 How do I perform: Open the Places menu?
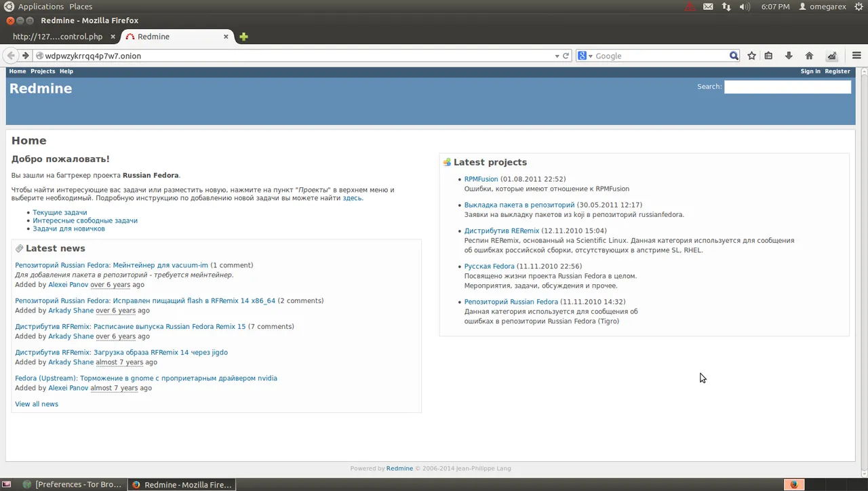pyautogui.click(x=81, y=7)
